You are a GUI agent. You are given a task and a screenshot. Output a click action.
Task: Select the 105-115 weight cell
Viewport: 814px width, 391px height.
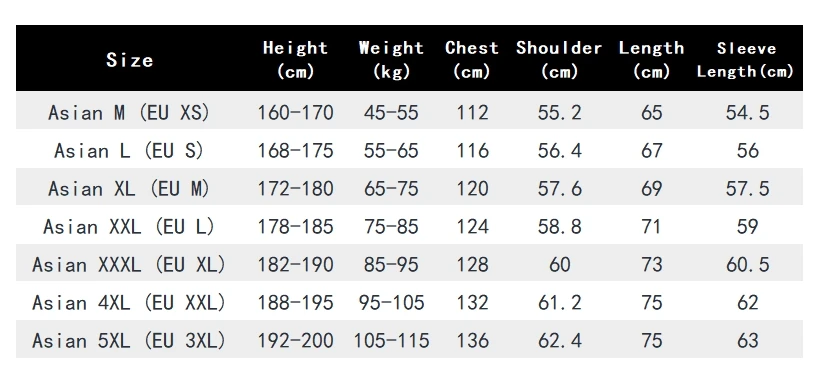(x=391, y=341)
